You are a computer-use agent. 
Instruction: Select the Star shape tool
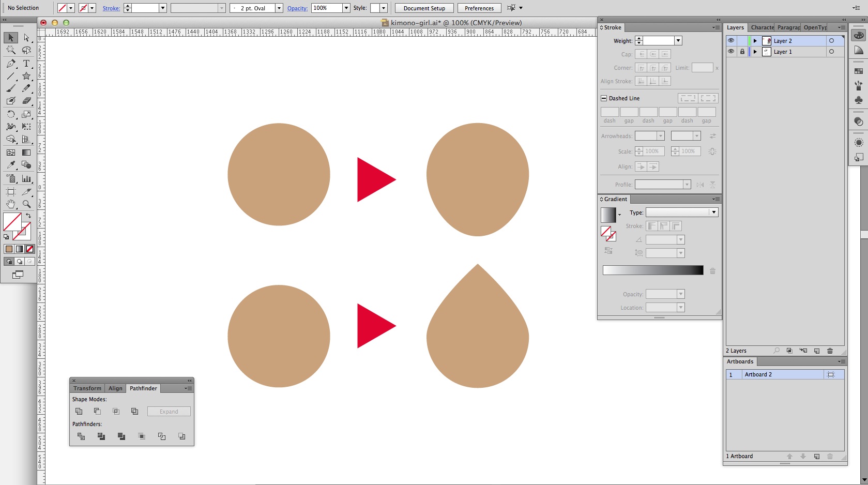click(26, 76)
